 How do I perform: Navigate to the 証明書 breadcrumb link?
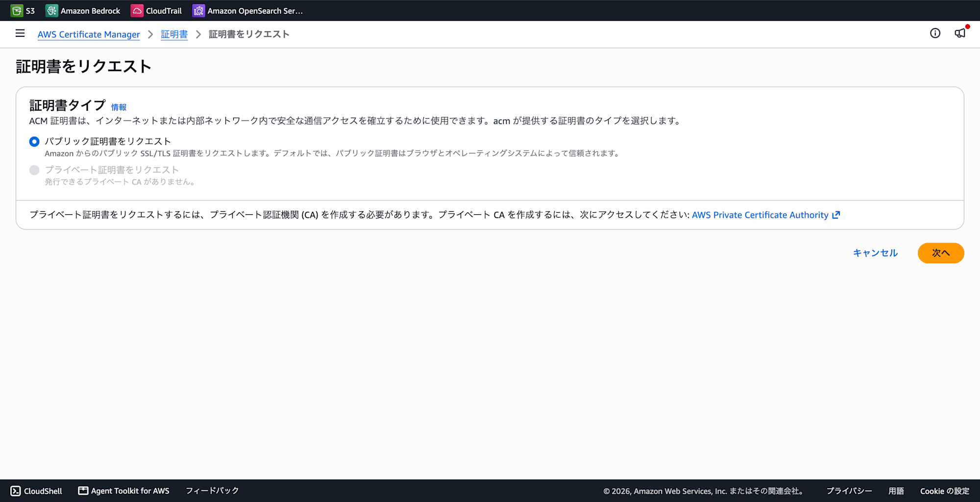(x=174, y=34)
